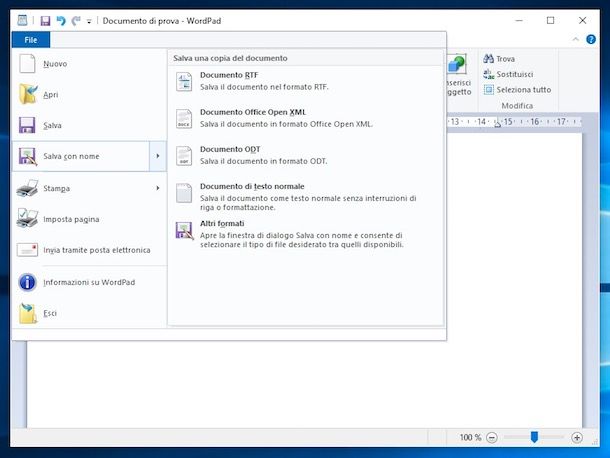Expand the Salva con nome submenu arrow

pyautogui.click(x=158, y=156)
